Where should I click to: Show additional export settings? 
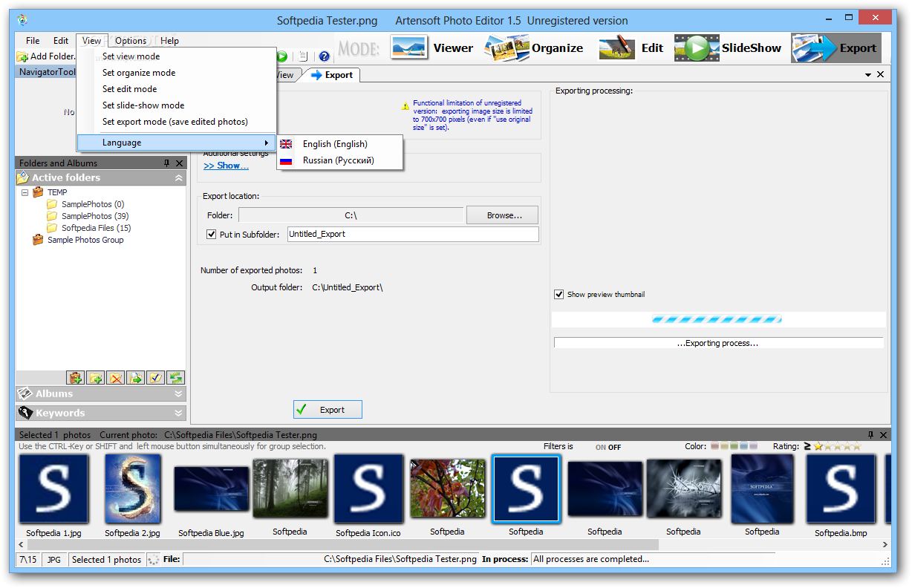pos(226,166)
